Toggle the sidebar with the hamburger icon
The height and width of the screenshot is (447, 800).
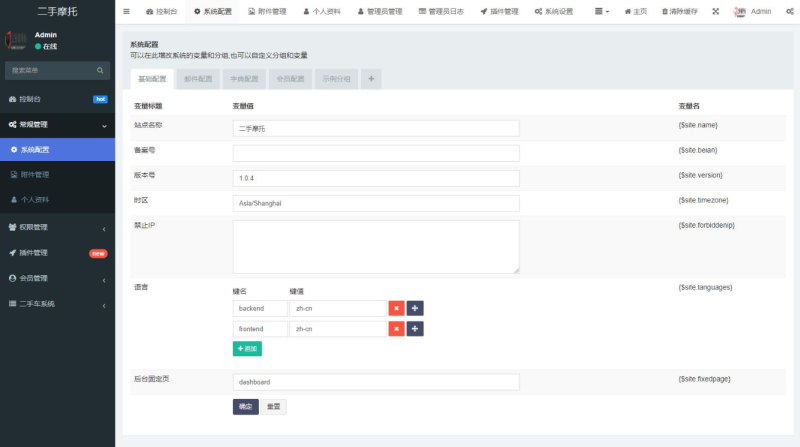pos(127,11)
